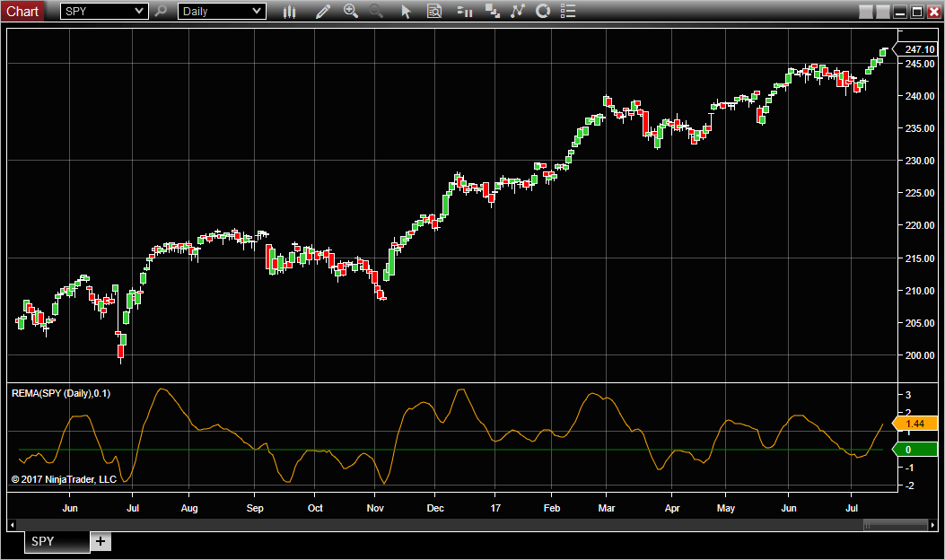Open the Indicators zigzag icon
The height and width of the screenshot is (560, 945).
pyautogui.click(x=518, y=11)
